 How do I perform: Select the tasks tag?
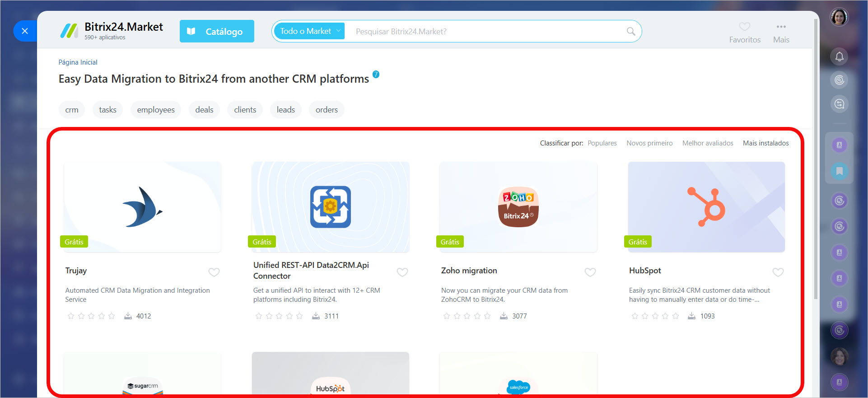(x=107, y=110)
